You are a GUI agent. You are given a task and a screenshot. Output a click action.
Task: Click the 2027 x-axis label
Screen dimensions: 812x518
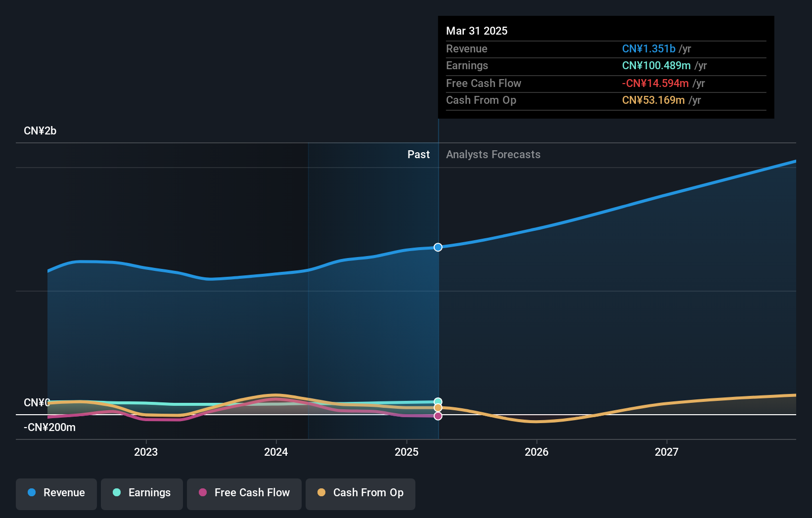[x=667, y=452]
